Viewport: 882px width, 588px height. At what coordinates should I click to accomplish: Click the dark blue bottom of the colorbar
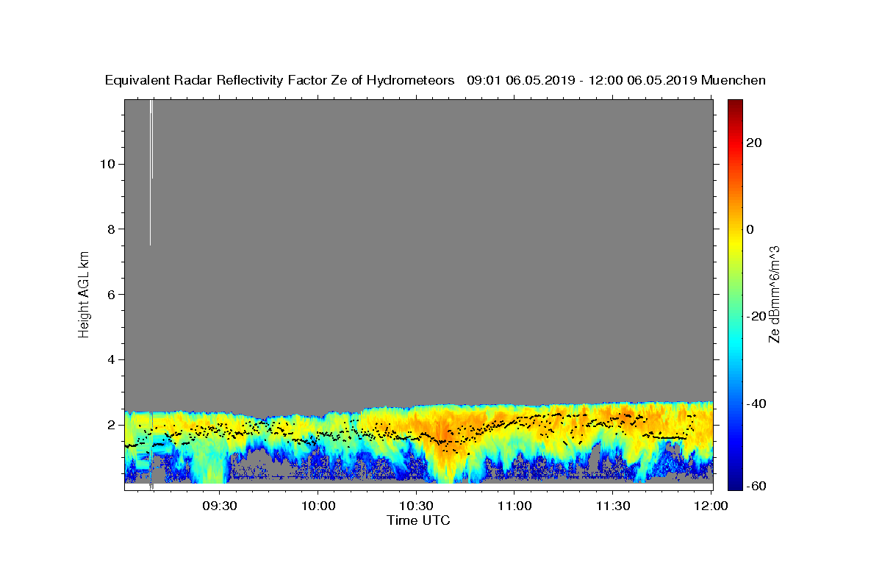(734, 483)
